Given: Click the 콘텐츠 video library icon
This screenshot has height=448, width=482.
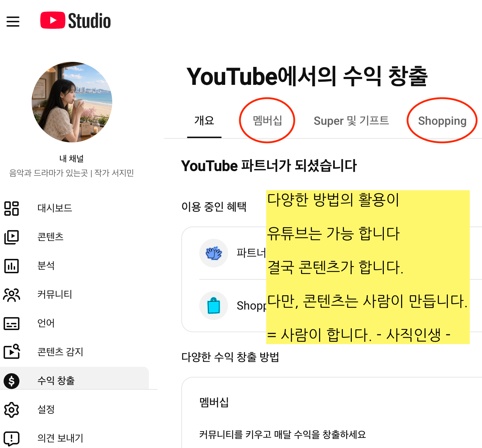Looking at the screenshot, I should coord(12,237).
